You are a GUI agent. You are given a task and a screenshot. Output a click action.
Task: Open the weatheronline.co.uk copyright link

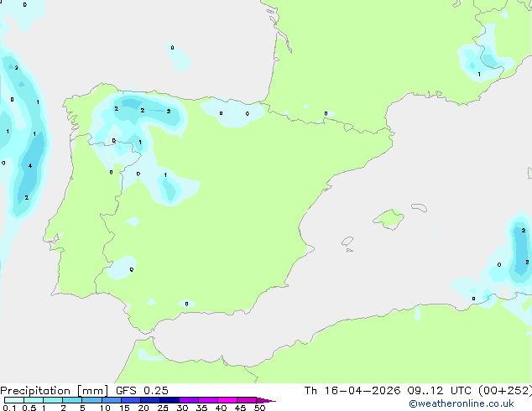pyautogui.click(x=462, y=403)
